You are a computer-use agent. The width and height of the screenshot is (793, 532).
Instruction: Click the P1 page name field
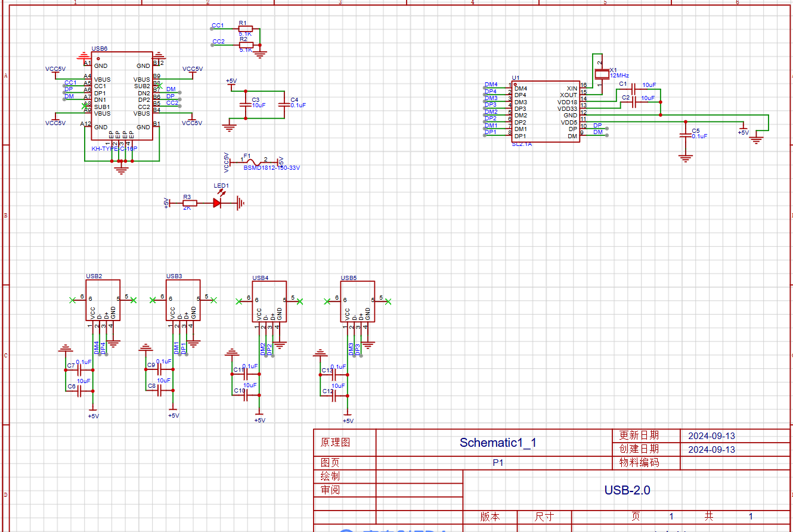pyautogui.click(x=498, y=462)
